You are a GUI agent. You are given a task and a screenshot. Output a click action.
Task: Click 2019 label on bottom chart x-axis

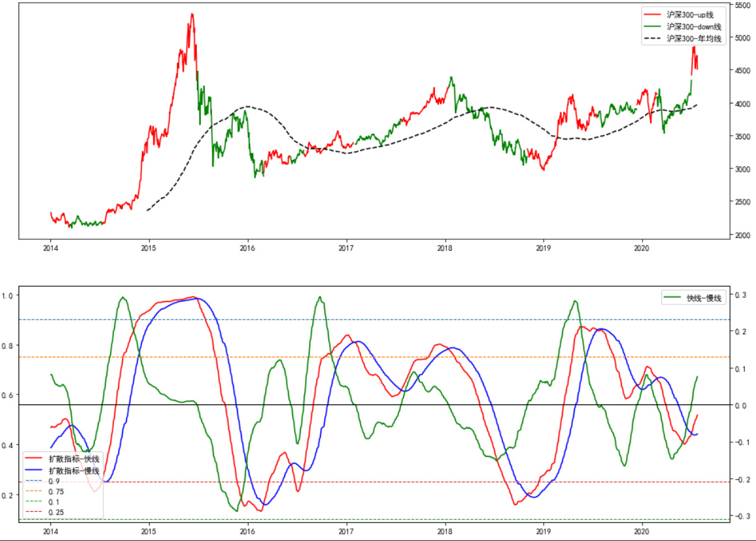[543, 532]
